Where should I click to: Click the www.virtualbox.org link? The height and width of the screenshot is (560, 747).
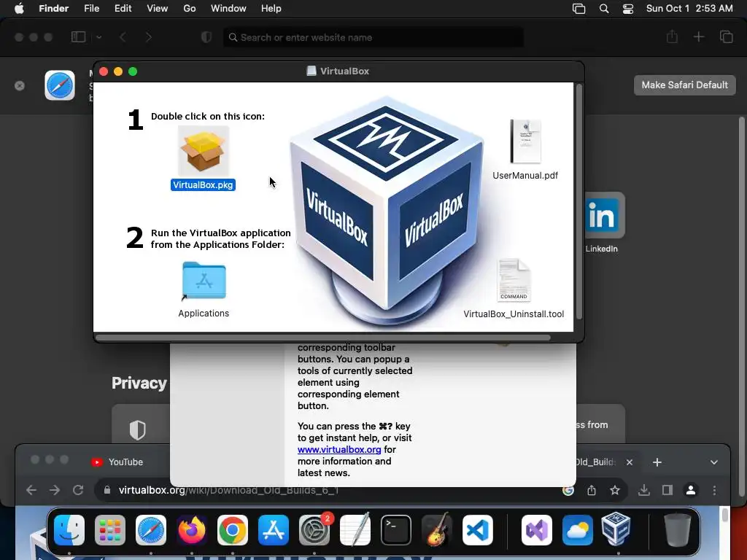tap(339, 449)
